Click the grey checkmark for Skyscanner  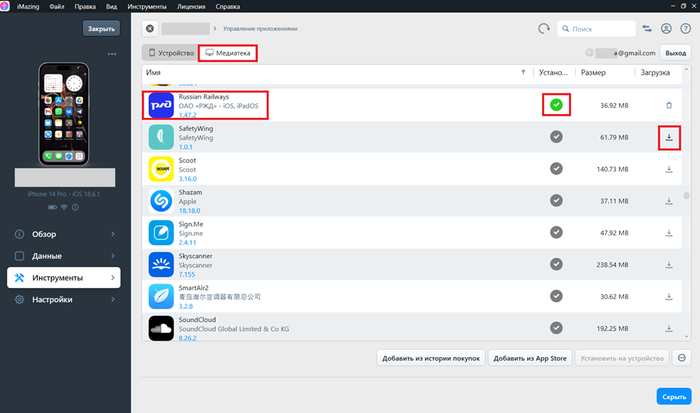pyautogui.click(x=556, y=264)
